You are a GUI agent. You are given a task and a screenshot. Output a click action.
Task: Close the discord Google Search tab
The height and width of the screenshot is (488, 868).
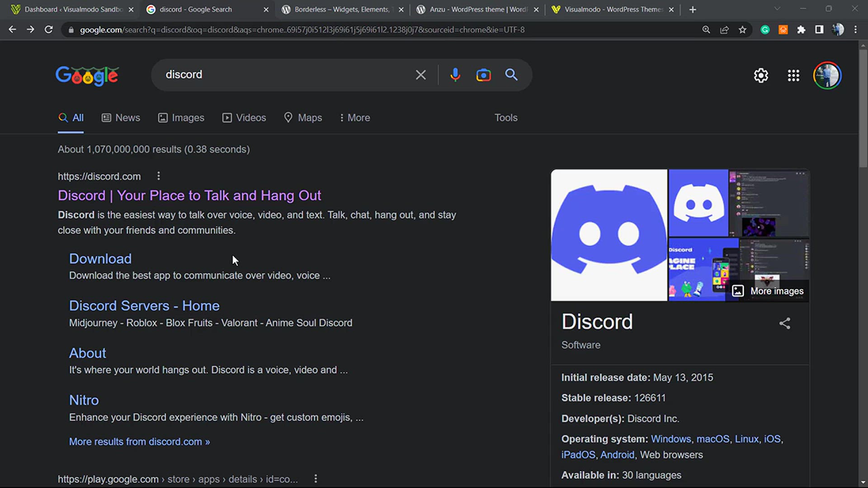(x=266, y=9)
